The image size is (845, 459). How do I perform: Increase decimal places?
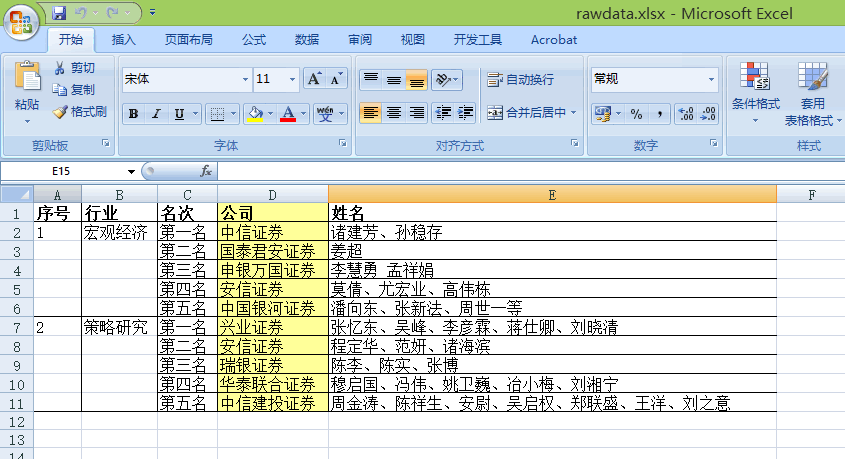(x=685, y=114)
